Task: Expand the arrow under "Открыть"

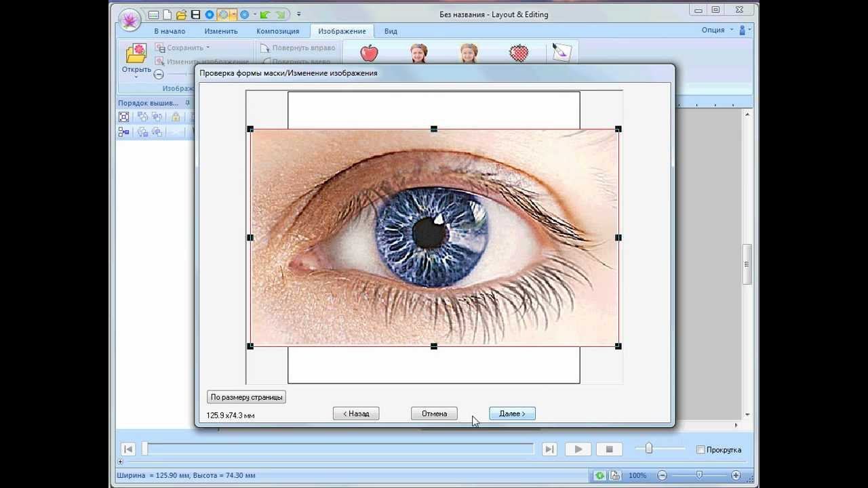Action: pos(136,77)
